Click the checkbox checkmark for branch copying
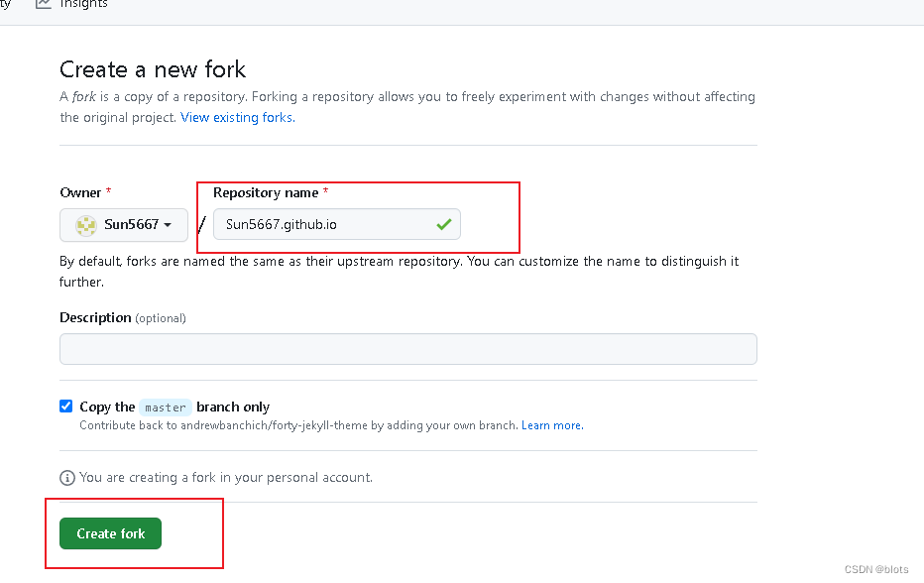Viewport: 924px width, 583px height. [65, 406]
